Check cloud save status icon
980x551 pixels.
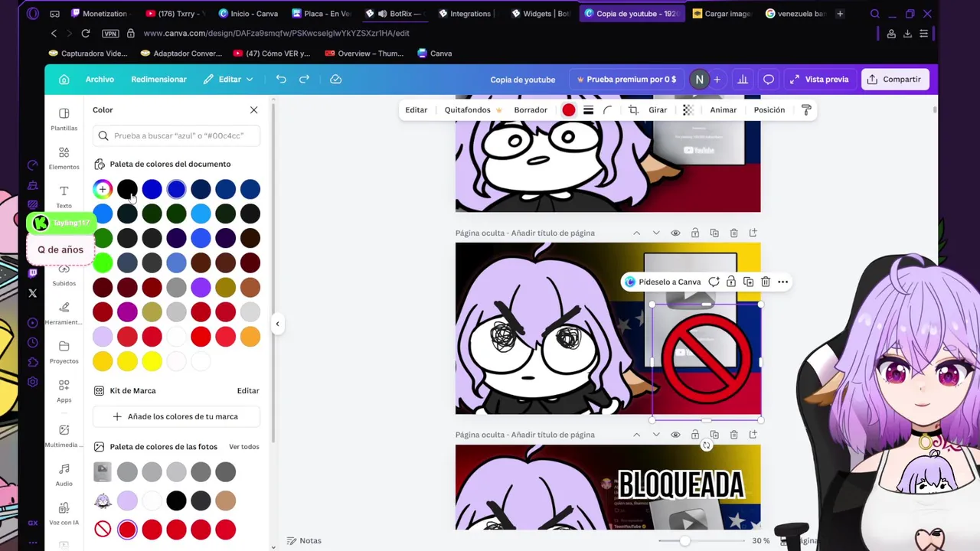[335, 80]
